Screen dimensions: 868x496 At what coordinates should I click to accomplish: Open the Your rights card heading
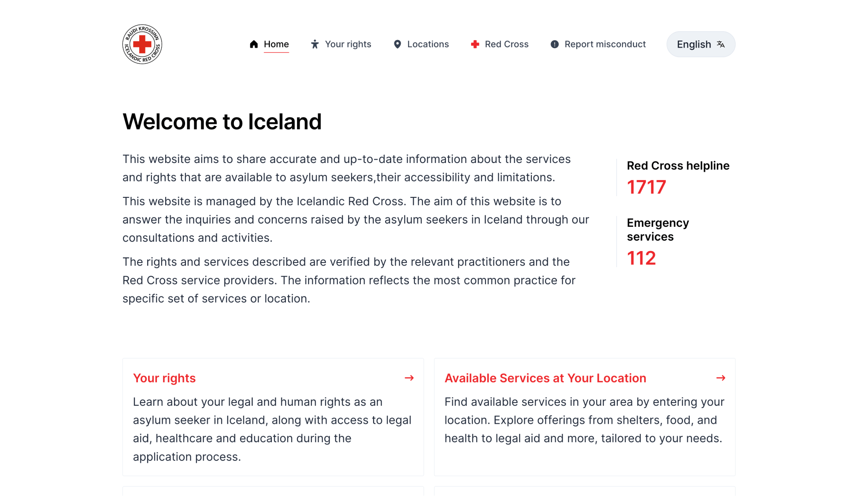point(164,378)
